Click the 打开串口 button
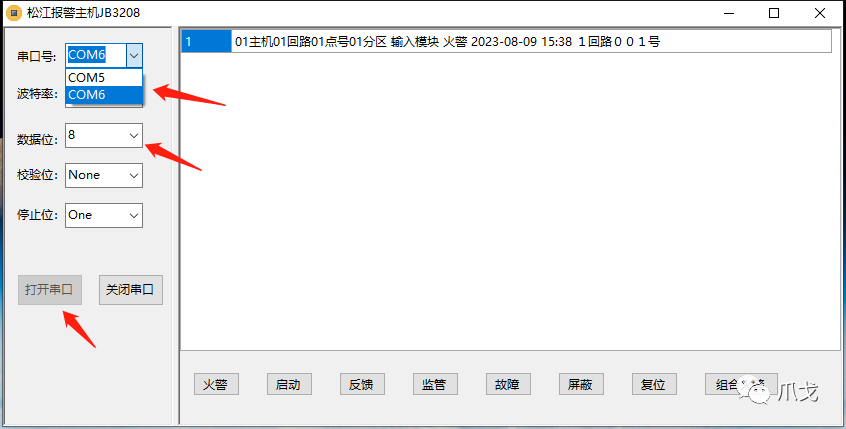 (50, 290)
